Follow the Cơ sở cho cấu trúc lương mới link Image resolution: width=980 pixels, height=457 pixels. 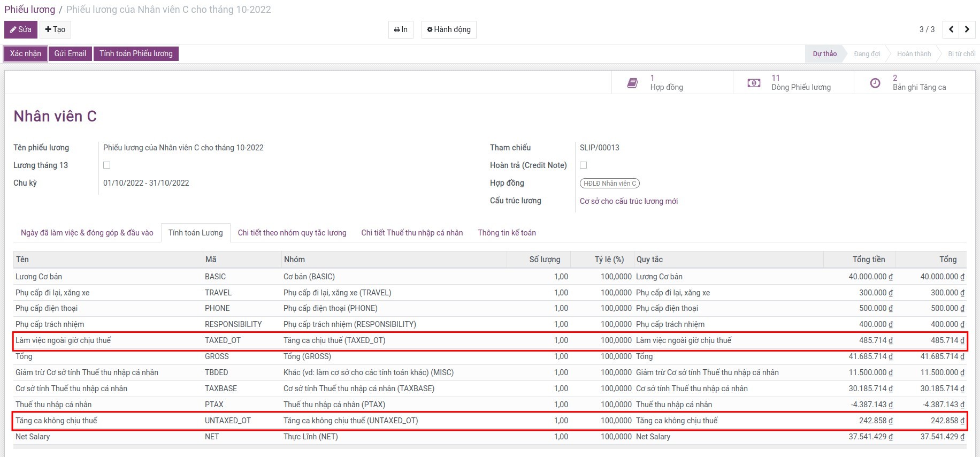[x=629, y=201]
